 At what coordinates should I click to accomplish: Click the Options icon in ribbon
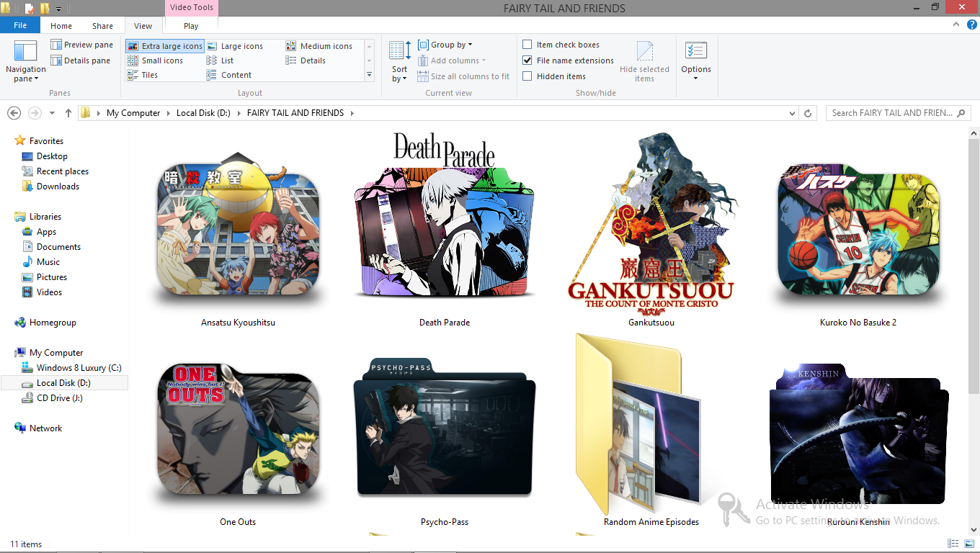[x=695, y=52]
